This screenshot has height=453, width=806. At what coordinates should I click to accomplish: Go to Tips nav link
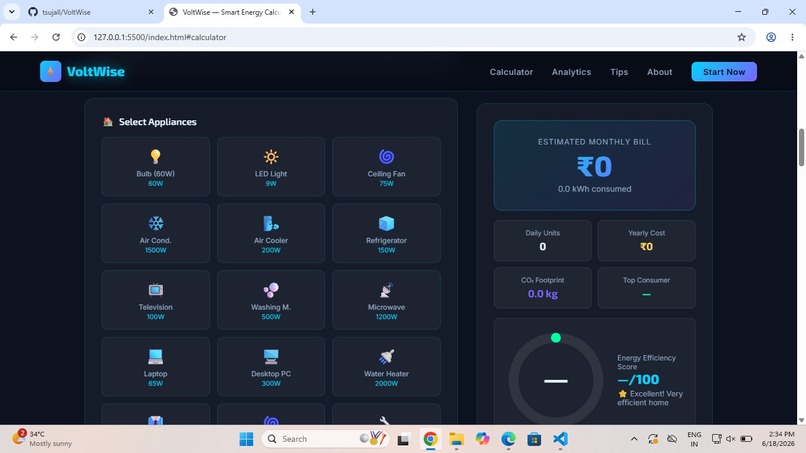[x=619, y=72]
